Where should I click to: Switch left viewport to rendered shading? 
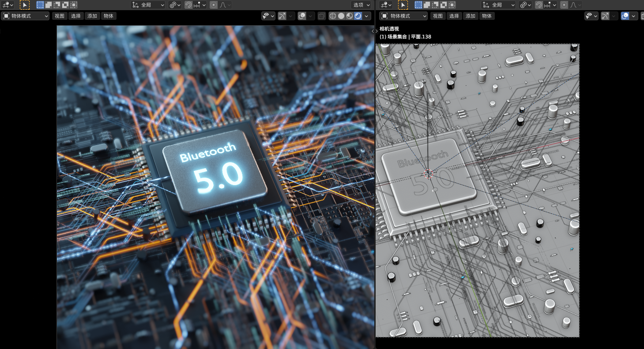358,16
